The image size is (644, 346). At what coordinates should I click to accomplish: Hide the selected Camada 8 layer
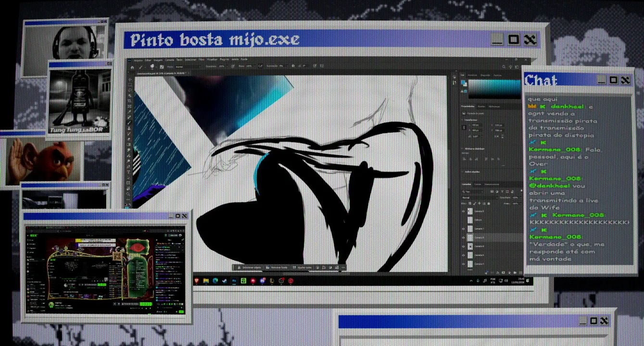(x=463, y=237)
